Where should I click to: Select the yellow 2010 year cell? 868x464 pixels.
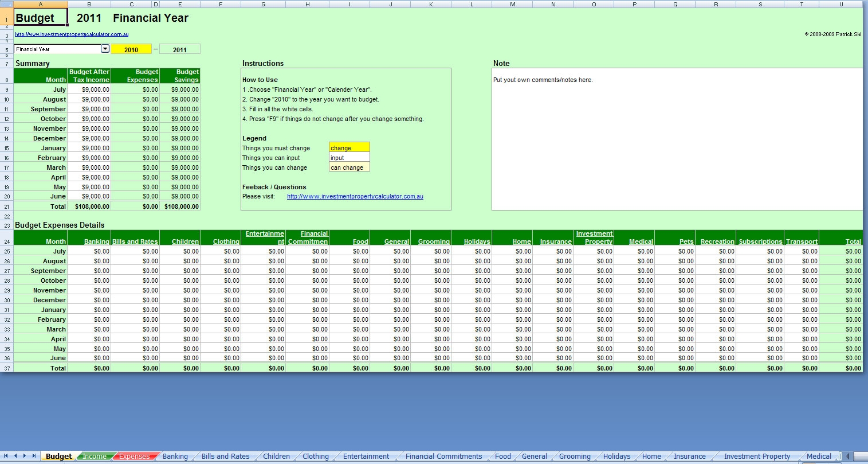click(131, 49)
